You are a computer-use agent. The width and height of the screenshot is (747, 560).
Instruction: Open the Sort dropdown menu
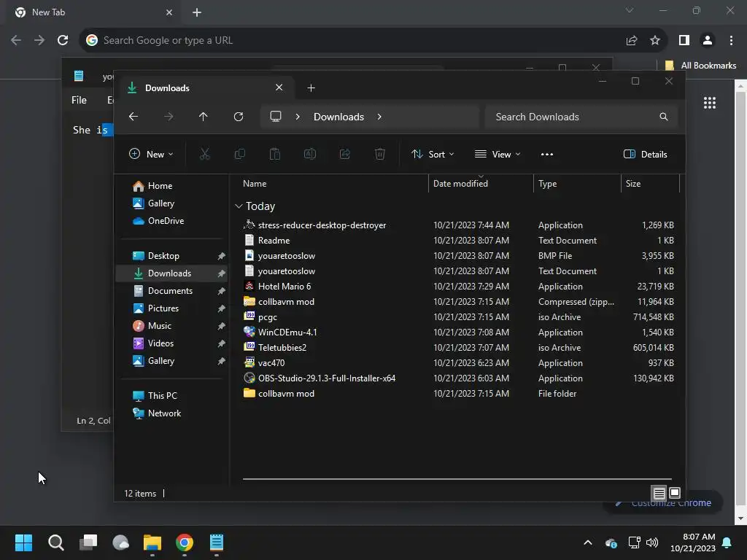(433, 154)
